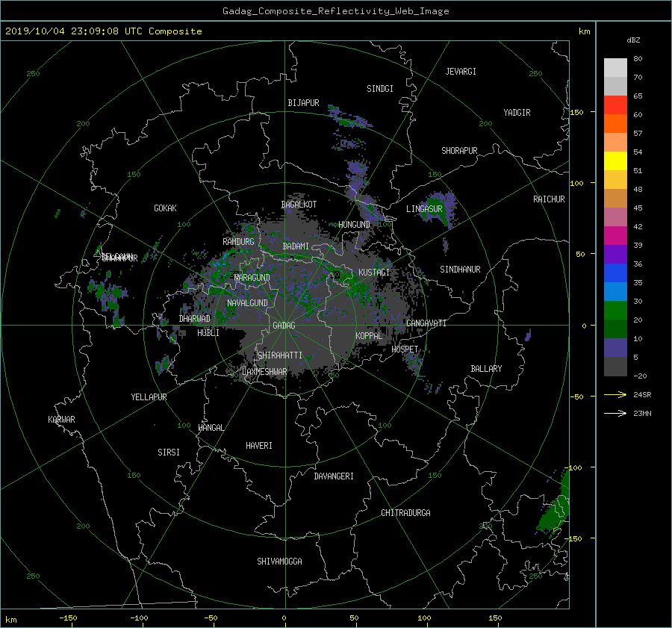This screenshot has width=672, height=628.
Task: Click the RAICHUR city label
Action: [x=549, y=199]
